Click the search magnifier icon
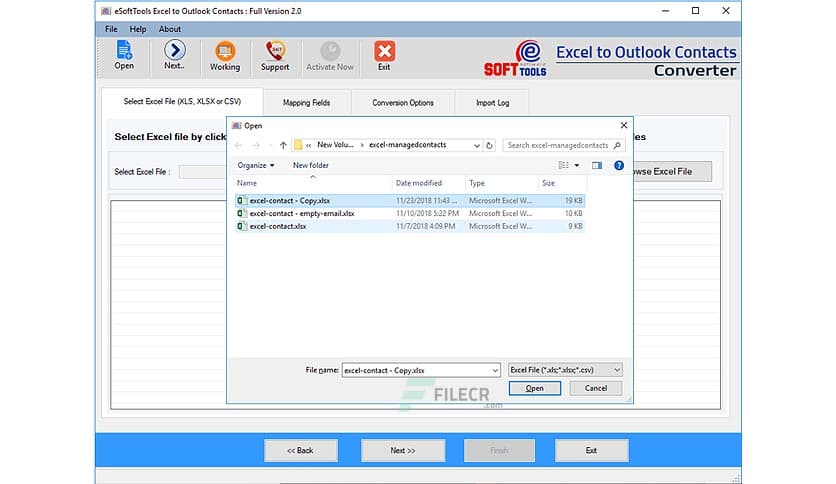Screen dimensions: 836x484 point(617,145)
